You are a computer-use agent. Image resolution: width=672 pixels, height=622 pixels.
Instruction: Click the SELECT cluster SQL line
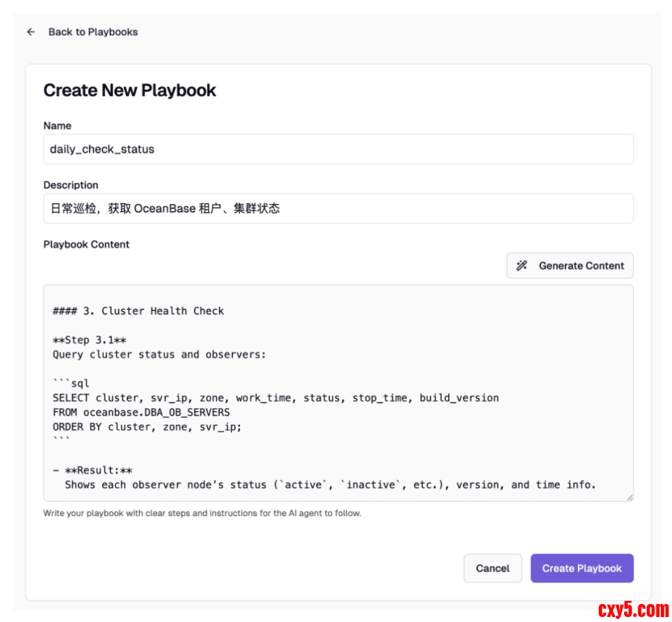[275, 398]
